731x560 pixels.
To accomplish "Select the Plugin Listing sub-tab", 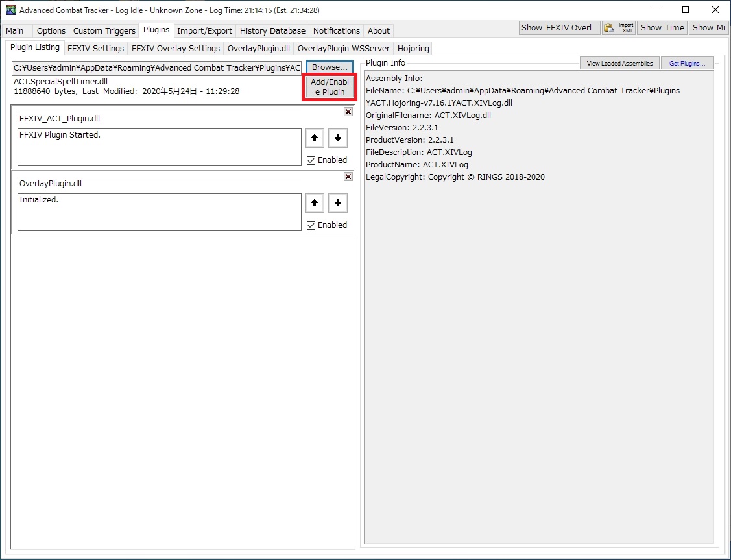I will click(x=35, y=47).
